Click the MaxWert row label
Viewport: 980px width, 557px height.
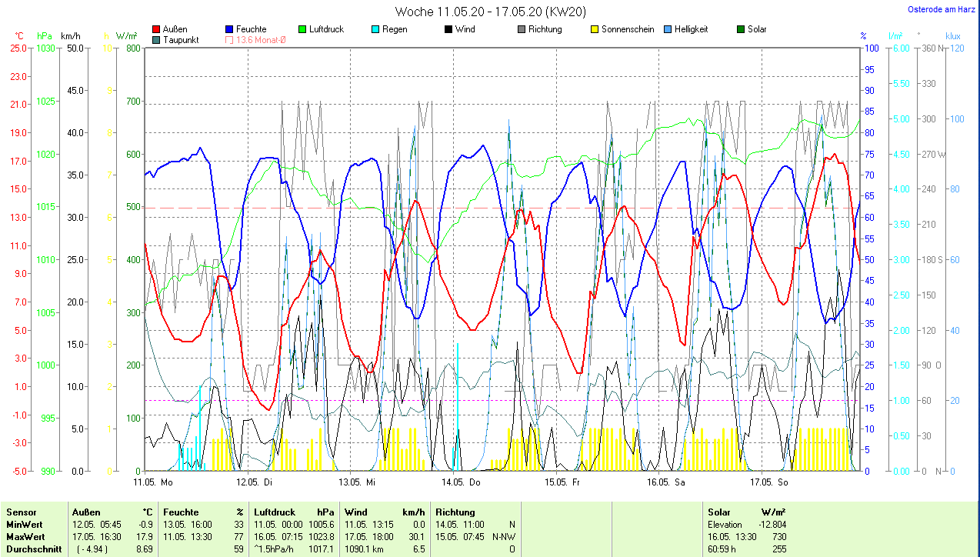tap(25, 536)
